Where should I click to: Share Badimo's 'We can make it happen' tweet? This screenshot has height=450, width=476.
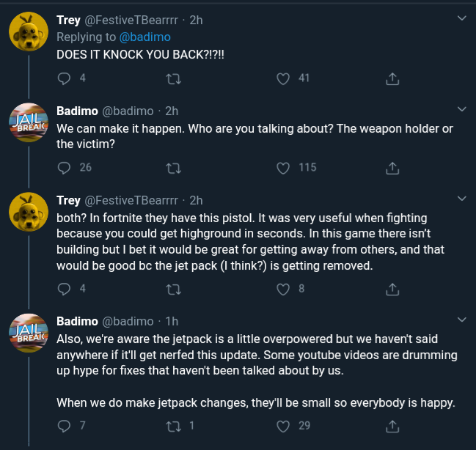point(392,168)
